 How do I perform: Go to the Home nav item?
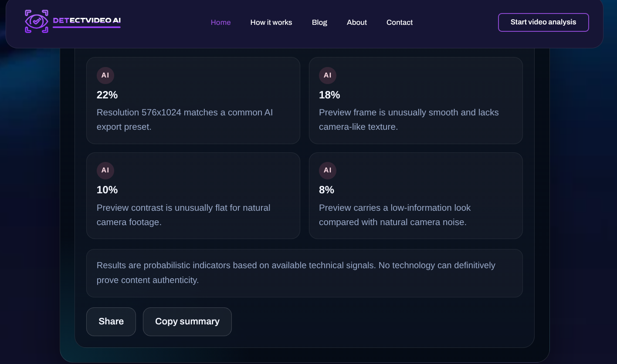coord(220,22)
